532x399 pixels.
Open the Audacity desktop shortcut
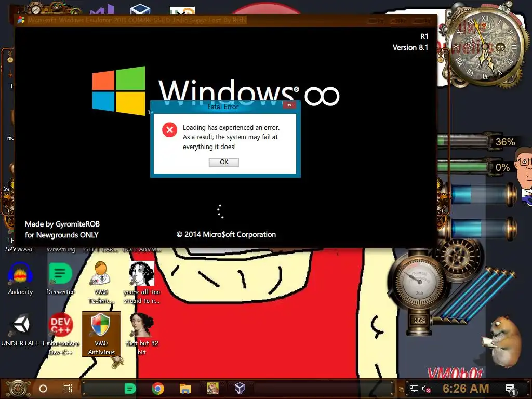click(20, 279)
